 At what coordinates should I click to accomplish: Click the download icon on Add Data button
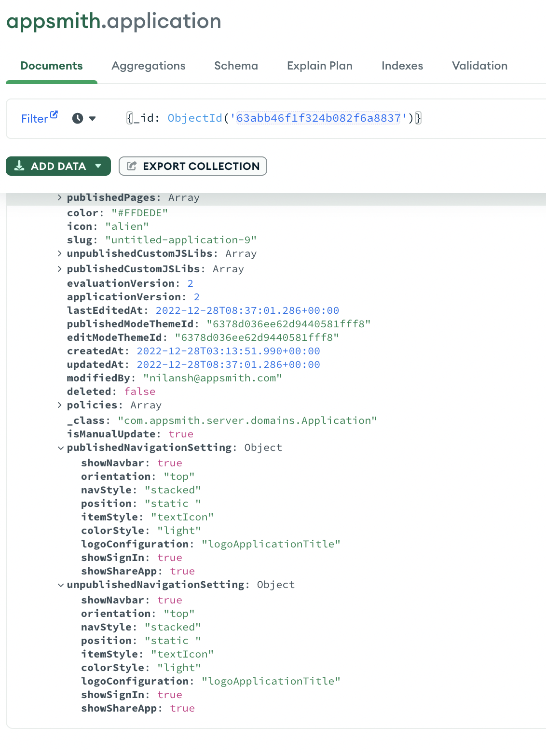point(19,166)
